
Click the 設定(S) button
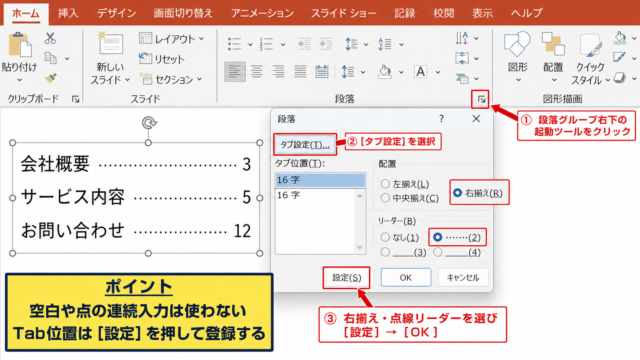coord(347,278)
